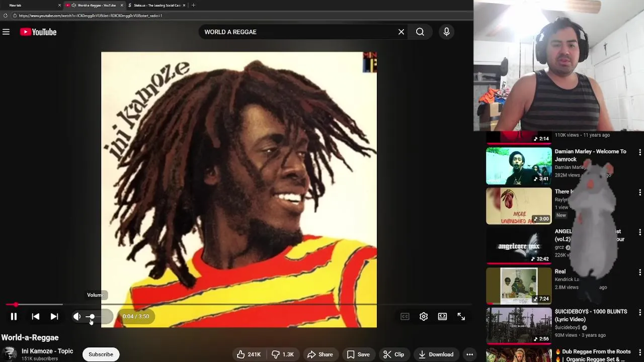Viewport: 644px width, 362px height.
Task: Click the browser address bar URL
Action: (91, 16)
